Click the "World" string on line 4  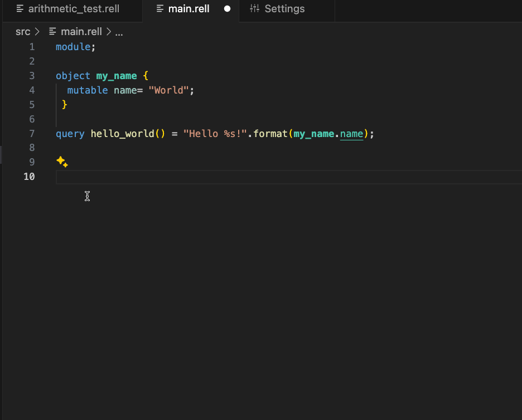pyautogui.click(x=168, y=90)
